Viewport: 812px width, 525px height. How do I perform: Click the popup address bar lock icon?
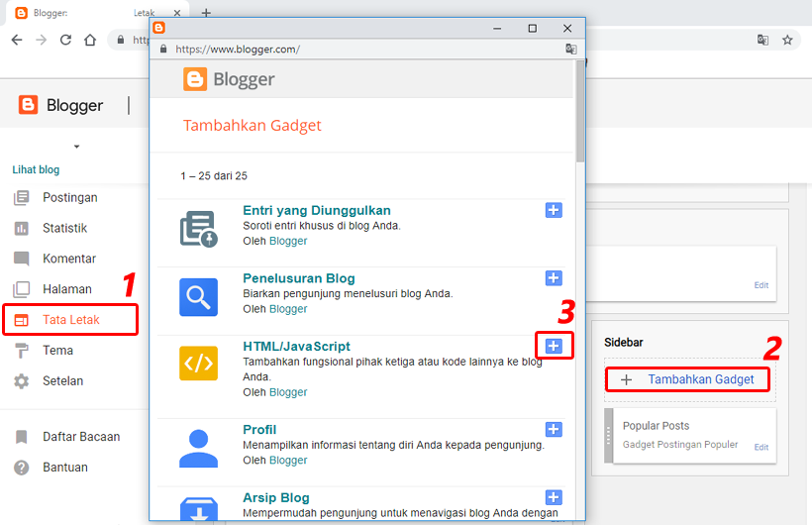point(163,50)
